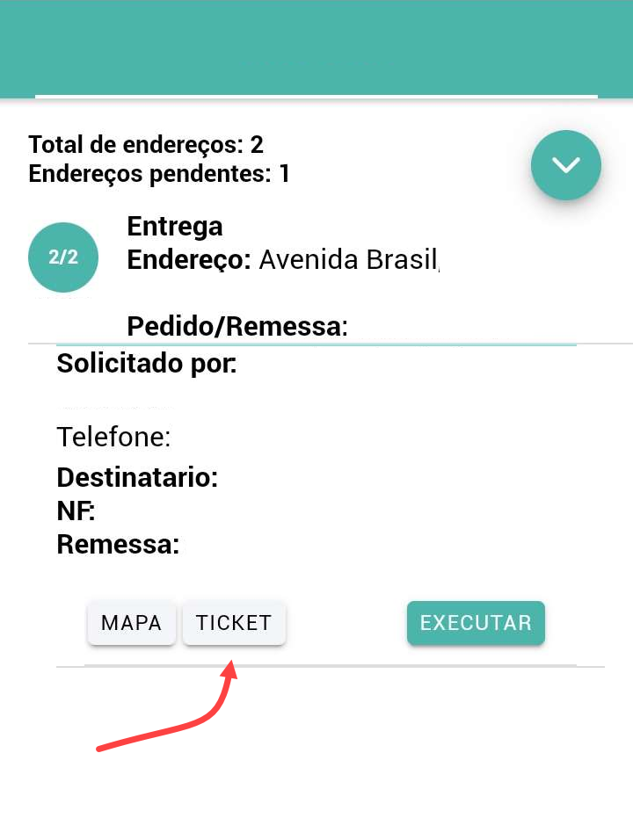633x840 pixels.
Task: Click the Solicitado por label
Action: (146, 363)
